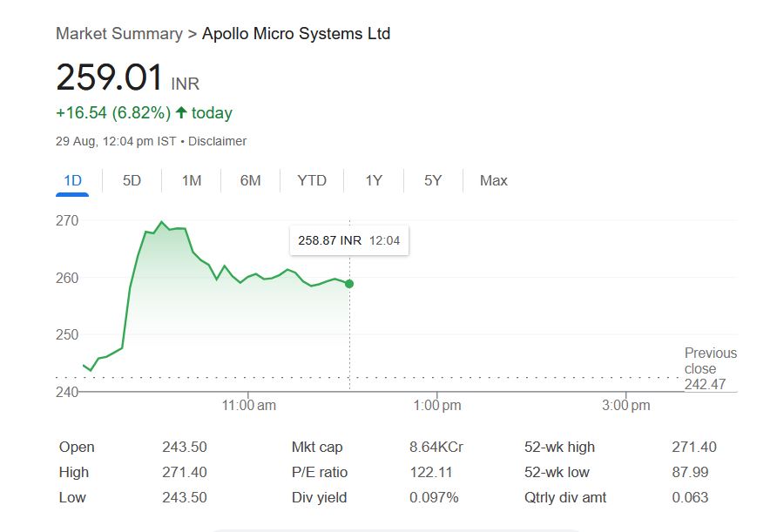Select the YTD time range tab
Image resolution: width=777 pixels, height=532 pixels.
312,181
